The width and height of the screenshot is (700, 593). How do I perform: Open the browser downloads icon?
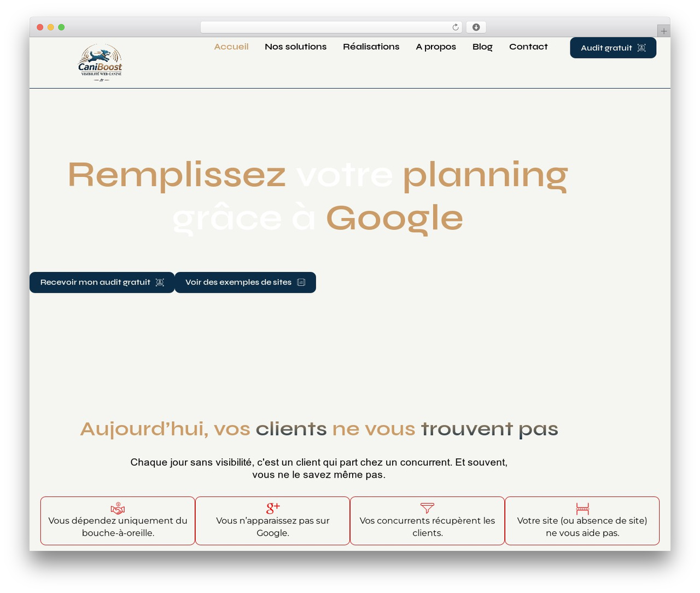[476, 27]
